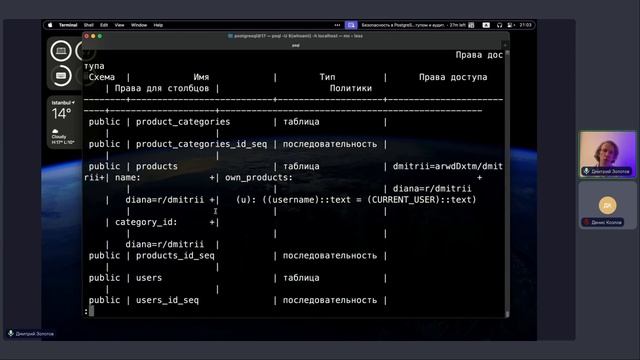This screenshot has height=360, width=640.
Task: Click the presenter microphone icon at bottom left
Action: coord(11,333)
